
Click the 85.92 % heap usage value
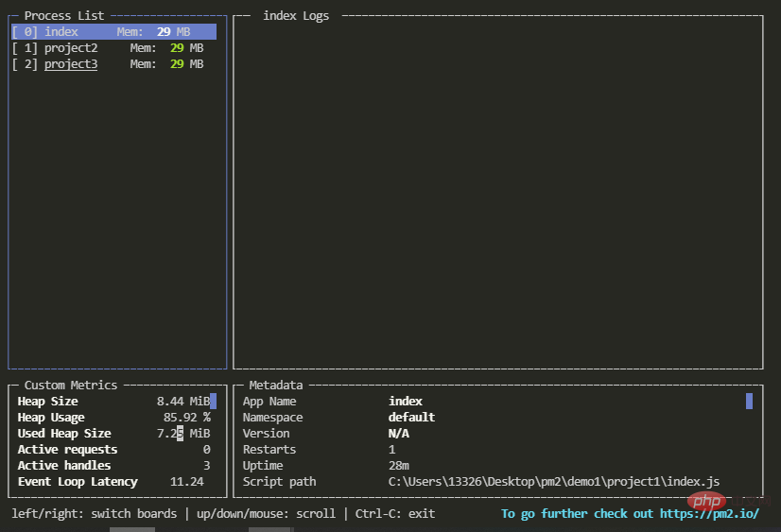[187, 418]
